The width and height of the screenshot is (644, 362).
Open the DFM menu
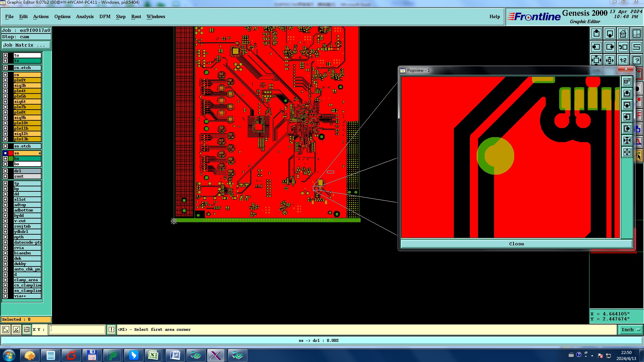pyautogui.click(x=105, y=16)
